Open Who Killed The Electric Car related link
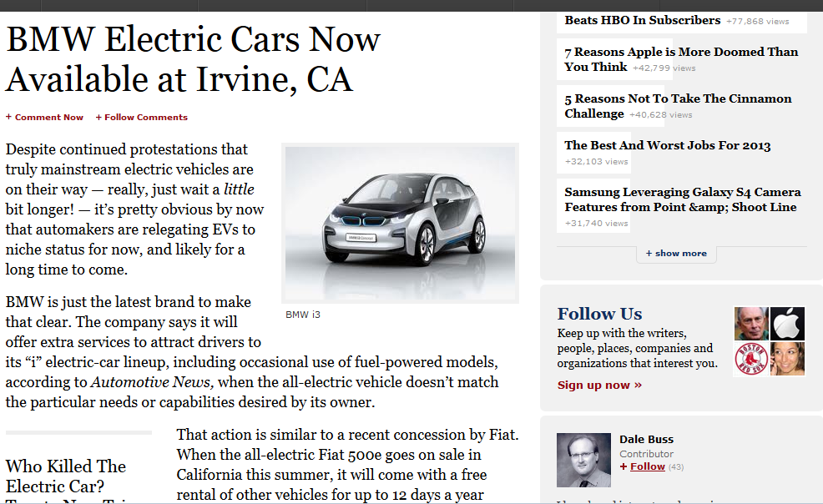Viewport: 823px width, 504px height. coord(66,476)
